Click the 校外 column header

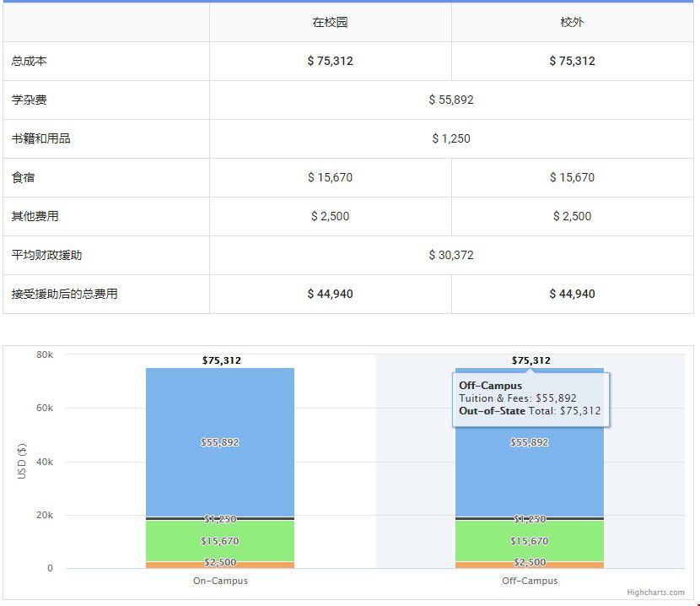(x=572, y=22)
